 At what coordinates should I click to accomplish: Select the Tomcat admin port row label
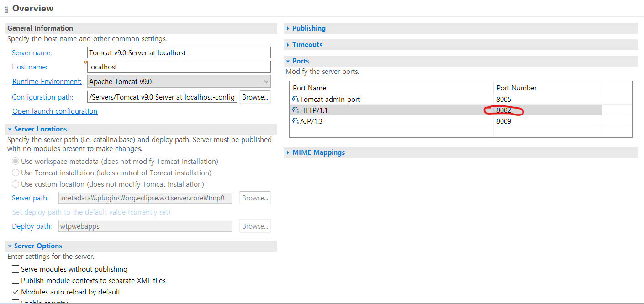click(x=330, y=99)
